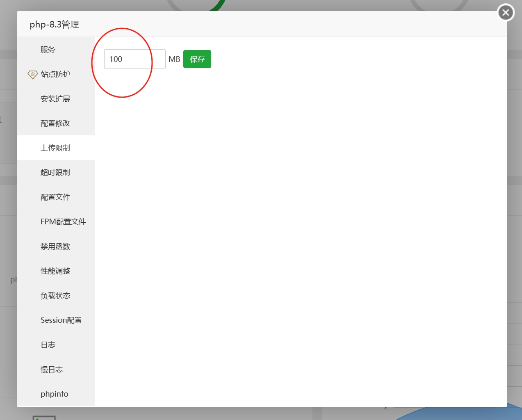The height and width of the screenshot is (420, 522).
Task: Open 性能调整 settings
Action: [56, 271]
